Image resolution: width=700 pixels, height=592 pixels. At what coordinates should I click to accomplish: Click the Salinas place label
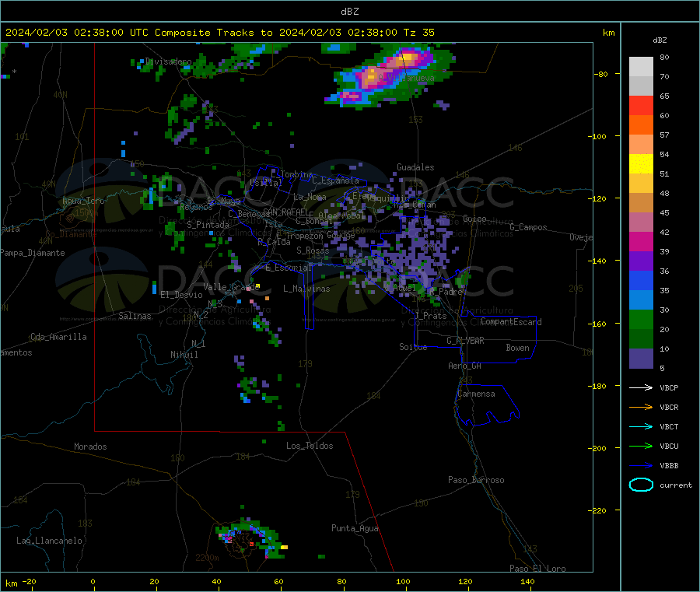click(x=135, y=316)
